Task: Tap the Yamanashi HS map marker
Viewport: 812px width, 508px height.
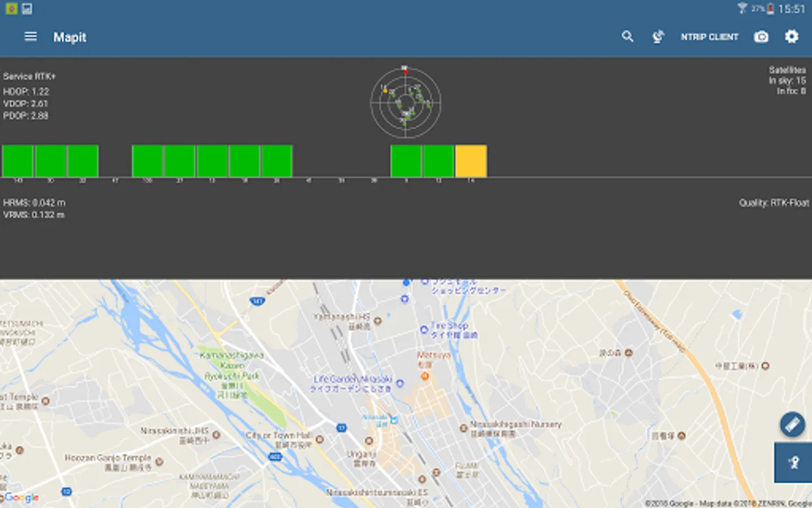Action: [x=378, y=321]
